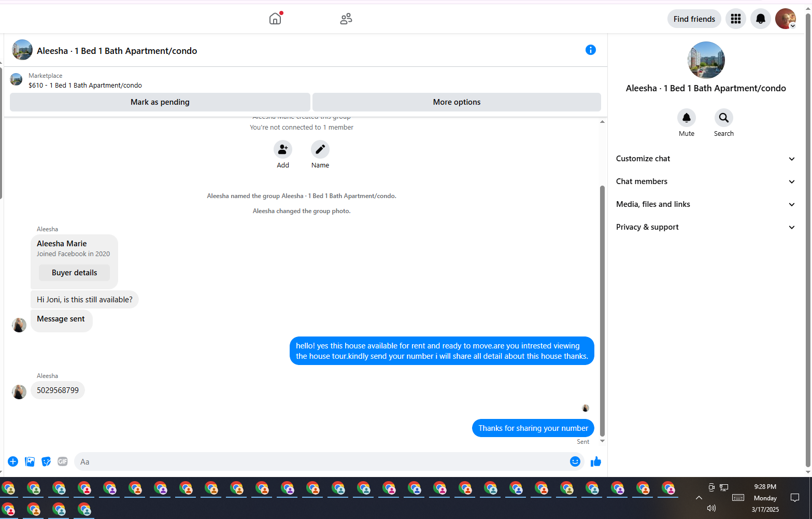Click the 'Thanks for sharing your number' message
This screenshot has width=812, height=519.
pos(533,428)
